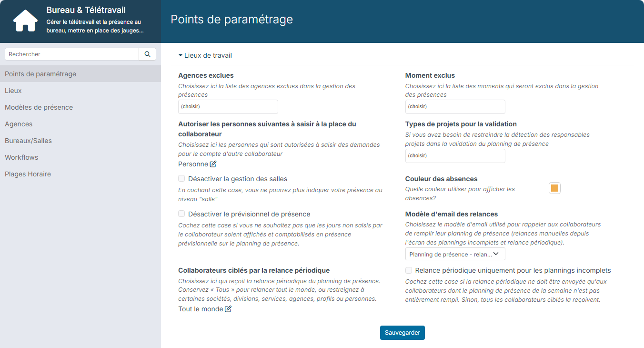Viewport: 644px width, 348px height.
Task: Go to Modèles de présence
Action: pos(80,107)
